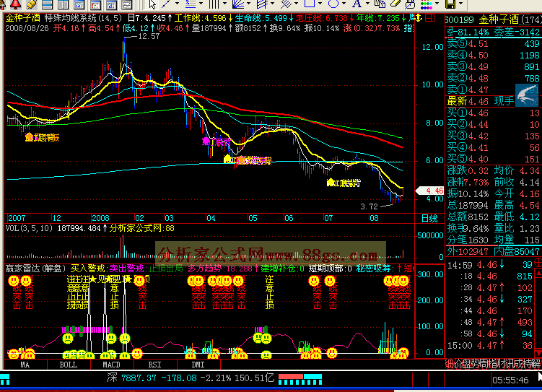542x392 pixels.
Task: Click the 12.57 high price label
Action: pyautogui.click(x=149, y=36)
